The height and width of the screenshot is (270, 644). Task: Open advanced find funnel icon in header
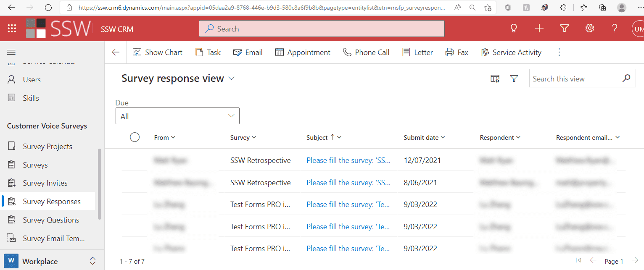(565, 29)
